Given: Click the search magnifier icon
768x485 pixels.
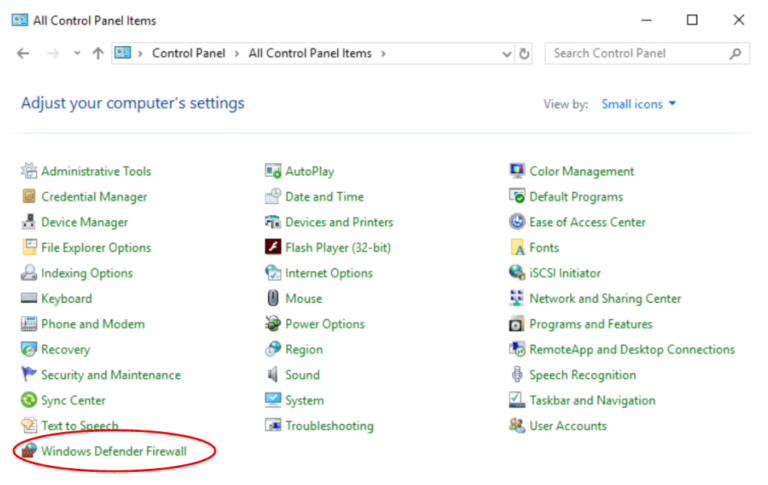Looking at the screenshot, I should point(735,53).
